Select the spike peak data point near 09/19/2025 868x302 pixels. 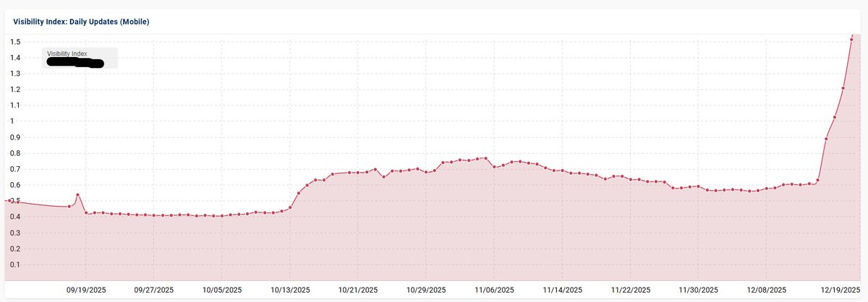pyautogui.click(x=77, y=194)
